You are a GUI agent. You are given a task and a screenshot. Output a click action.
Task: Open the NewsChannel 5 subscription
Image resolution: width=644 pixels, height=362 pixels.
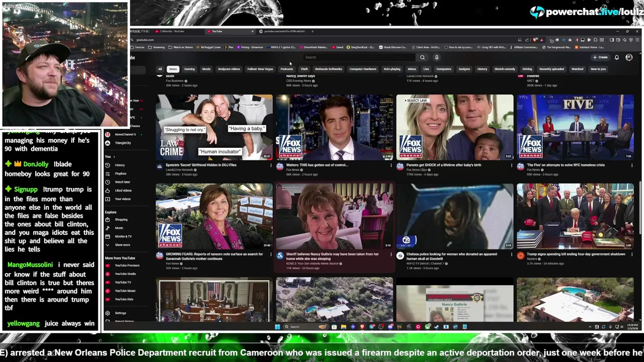click(x=125, y=134)
